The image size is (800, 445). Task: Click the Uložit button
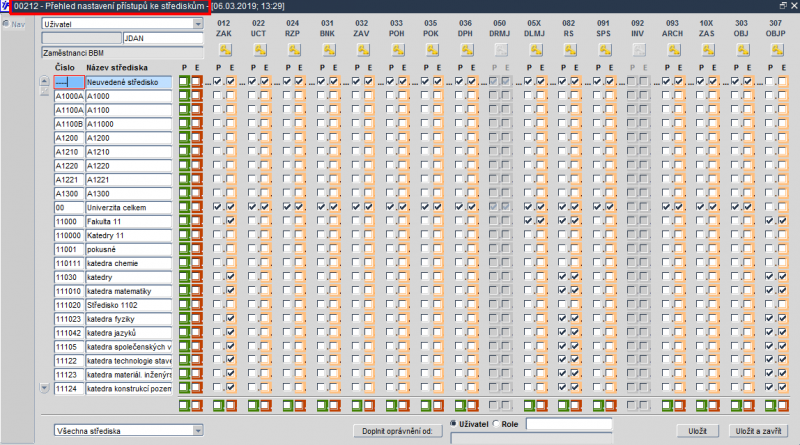(697, 431)
